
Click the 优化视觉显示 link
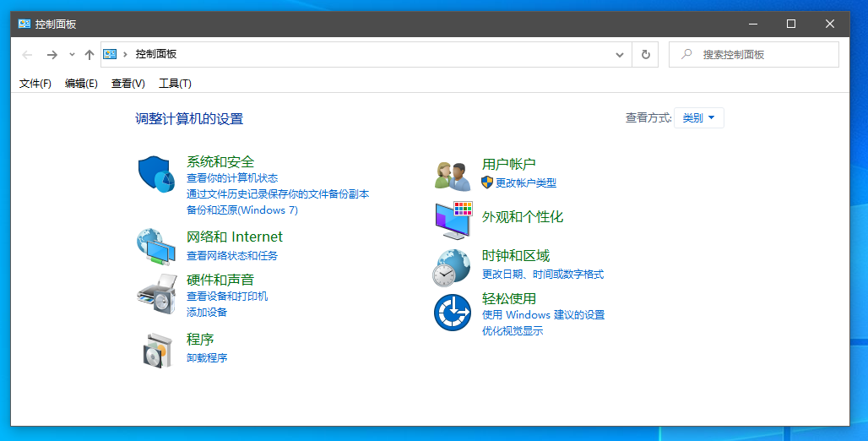(513, 331)
